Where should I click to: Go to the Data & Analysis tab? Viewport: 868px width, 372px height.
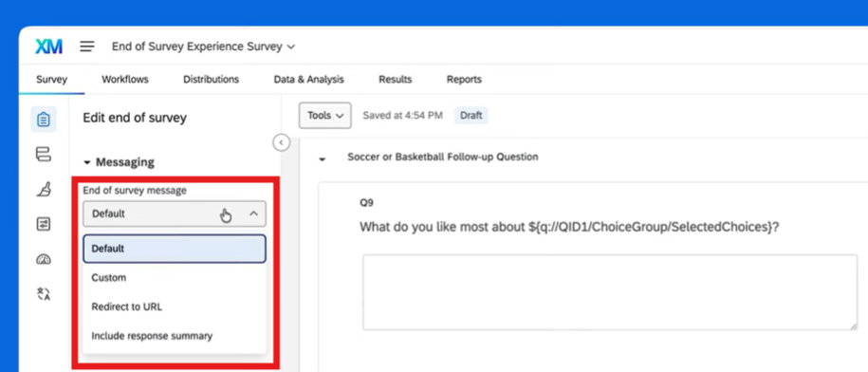pyautogui.click(x=309, y=79)
